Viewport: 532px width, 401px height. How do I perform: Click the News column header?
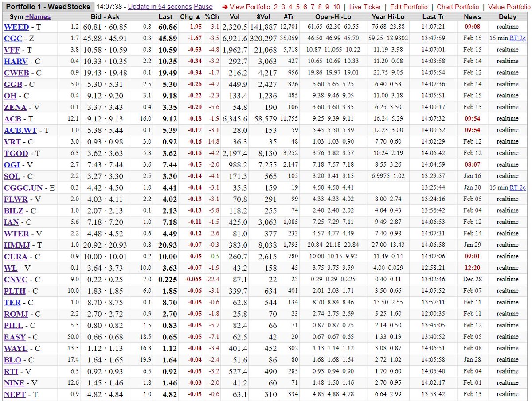(472, 17)
